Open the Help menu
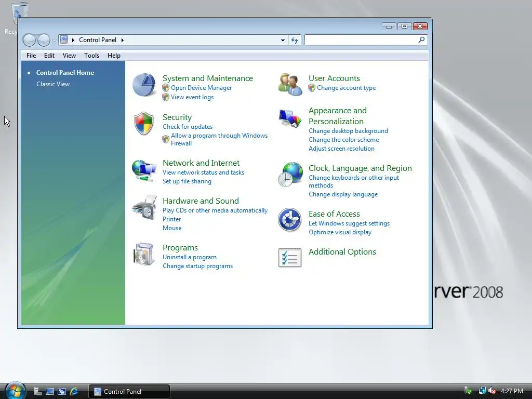 click(114, 55)
